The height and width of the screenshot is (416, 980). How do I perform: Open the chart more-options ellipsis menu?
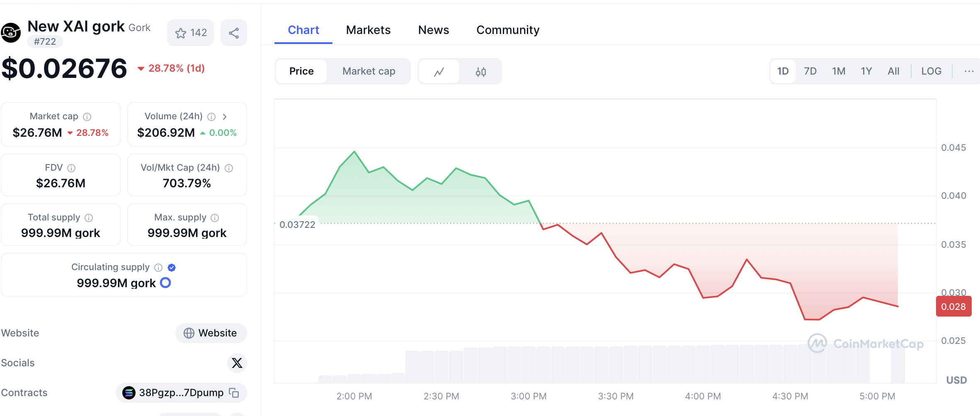pos(969,71)
